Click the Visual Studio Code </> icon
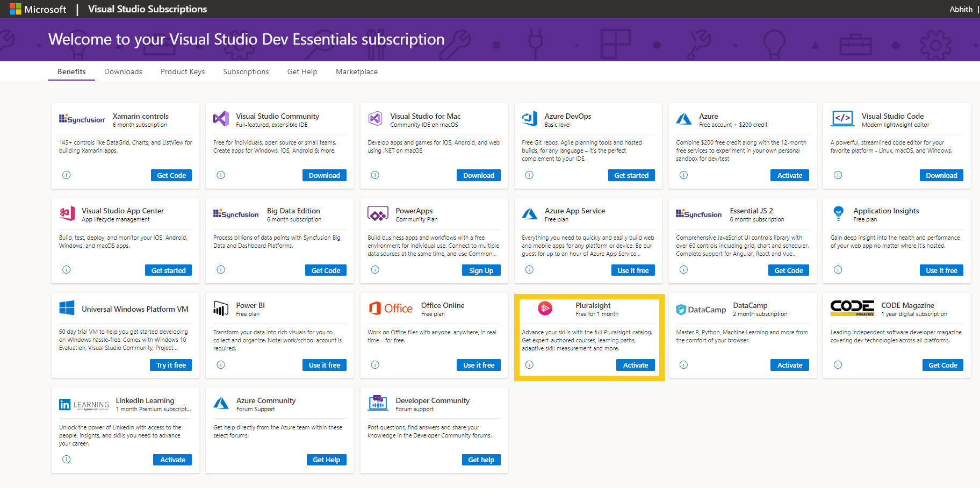The height and width of the screenshot is (488, 980). tap(842, 118)
